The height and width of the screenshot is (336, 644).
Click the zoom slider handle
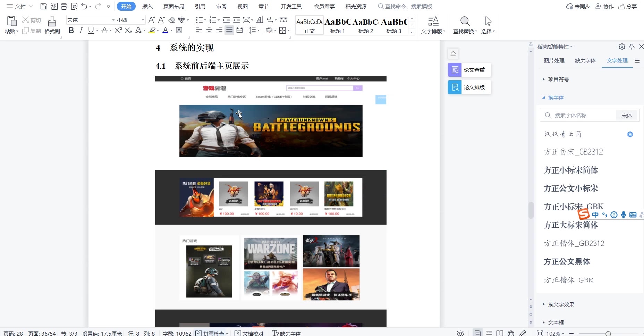tap(608, 334)
